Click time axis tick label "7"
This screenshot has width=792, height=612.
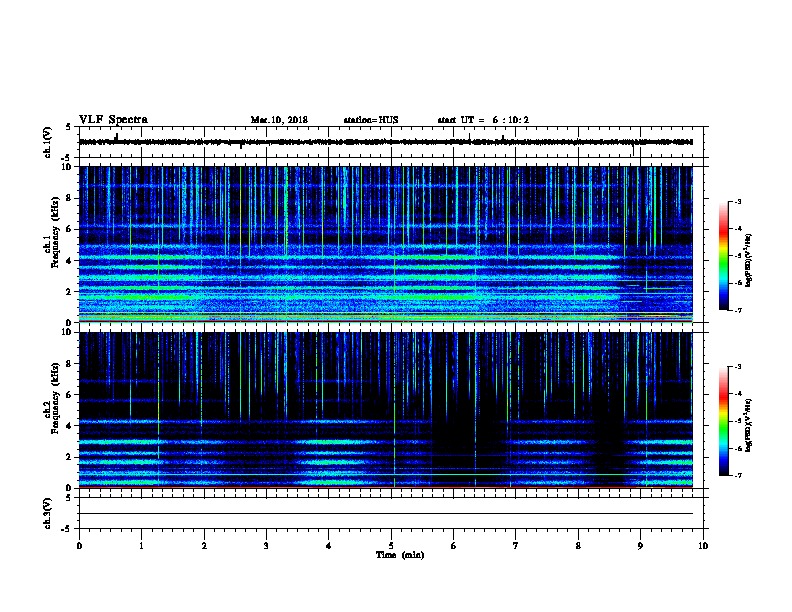[x=516, y=546]
